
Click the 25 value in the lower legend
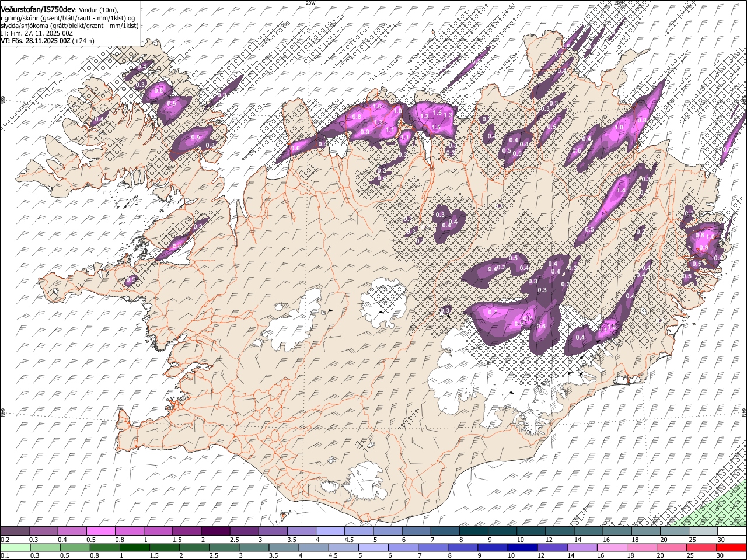[690, 556]
